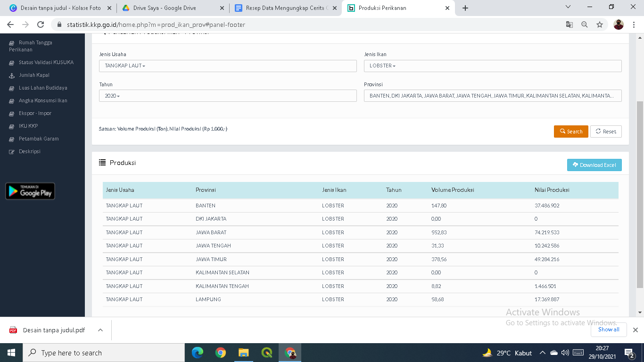Open the Provinsi multi-select dropdown
The width and height of the screenshot is (644, 362).
point(493,96)
